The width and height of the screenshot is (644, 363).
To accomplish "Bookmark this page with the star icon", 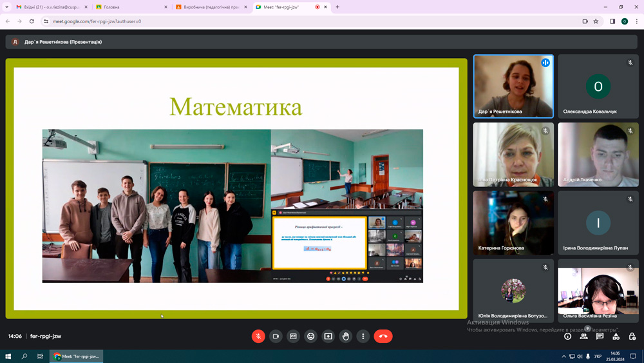I will point(596,21).
